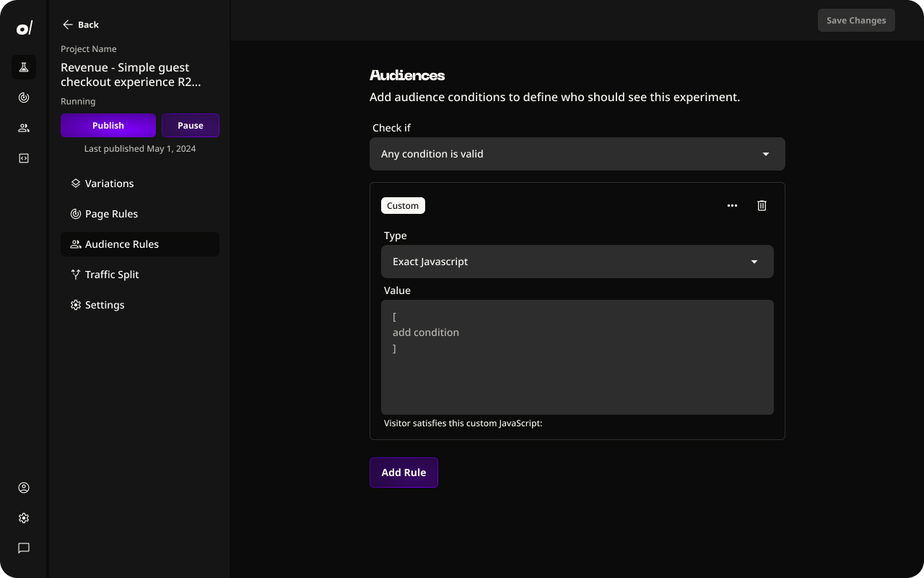Delete the Custom rule with trash icon
Image resolution: width=924 pixels, height=578 pixels.
[x=762, y=206]
